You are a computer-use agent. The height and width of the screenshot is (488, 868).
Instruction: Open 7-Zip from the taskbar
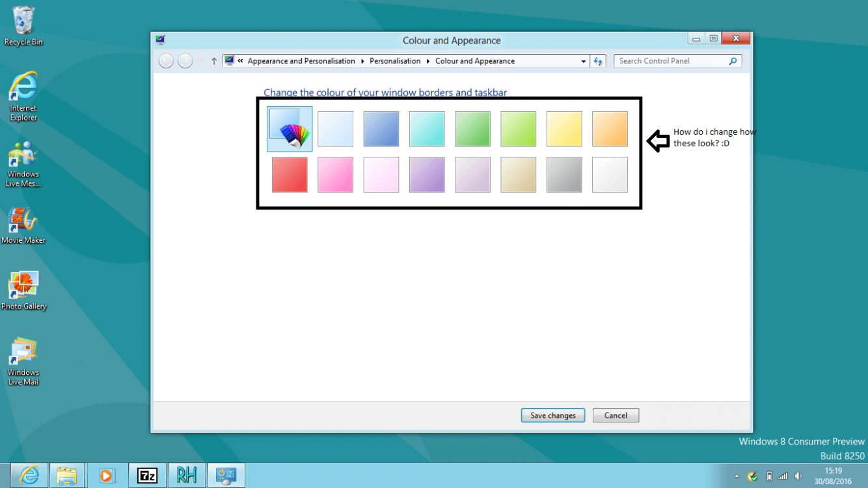(146, 475)
